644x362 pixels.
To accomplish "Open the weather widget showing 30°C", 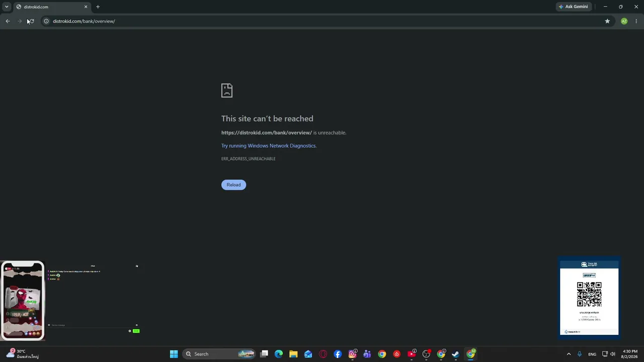I will point(23,354).
